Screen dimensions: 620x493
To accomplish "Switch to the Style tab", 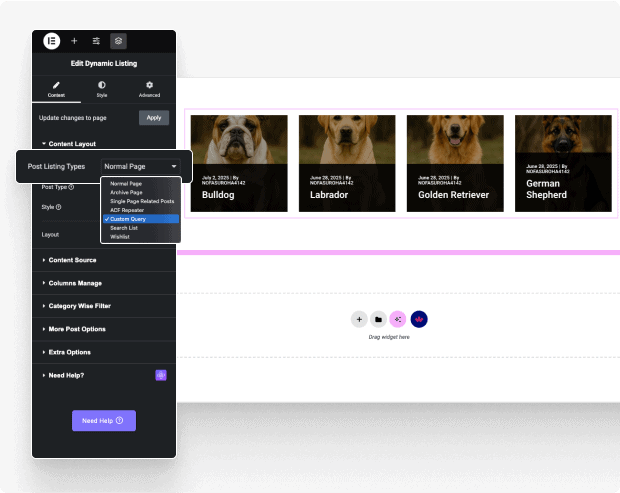I will pyautogui.click(x=102, y=89).
